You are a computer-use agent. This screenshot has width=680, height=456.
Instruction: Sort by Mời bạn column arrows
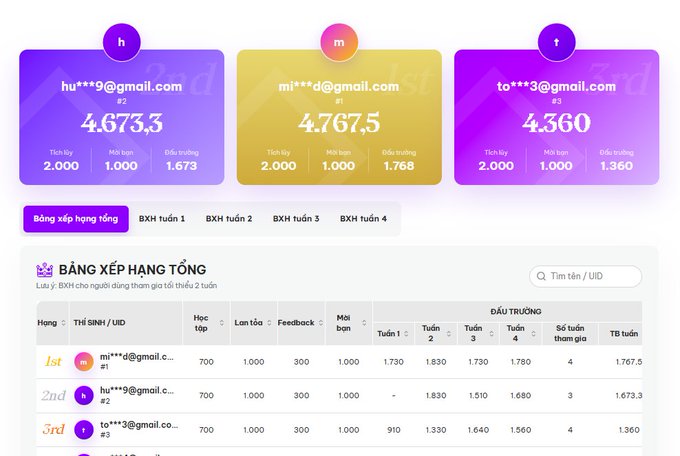coord(364,323)
